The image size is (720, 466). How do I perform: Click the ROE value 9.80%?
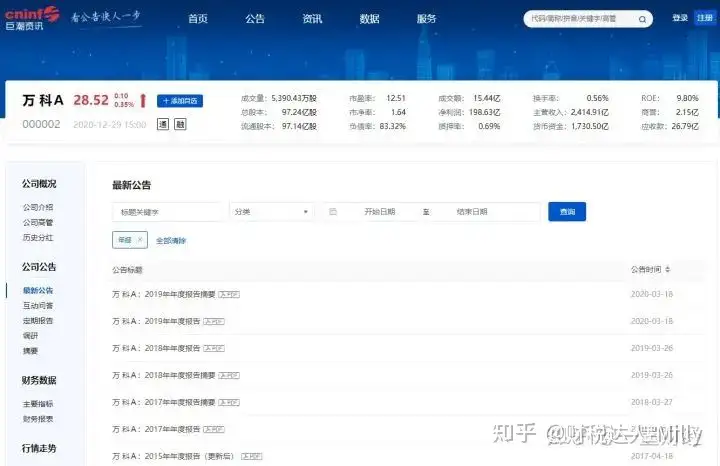687,98
